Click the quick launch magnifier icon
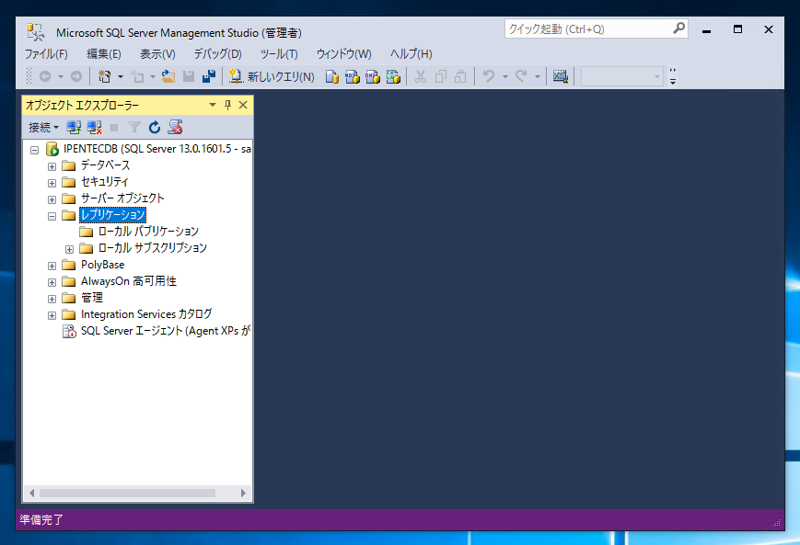This screenshot has width=800, height=545. pyautogui.click(x=679, y=29)
